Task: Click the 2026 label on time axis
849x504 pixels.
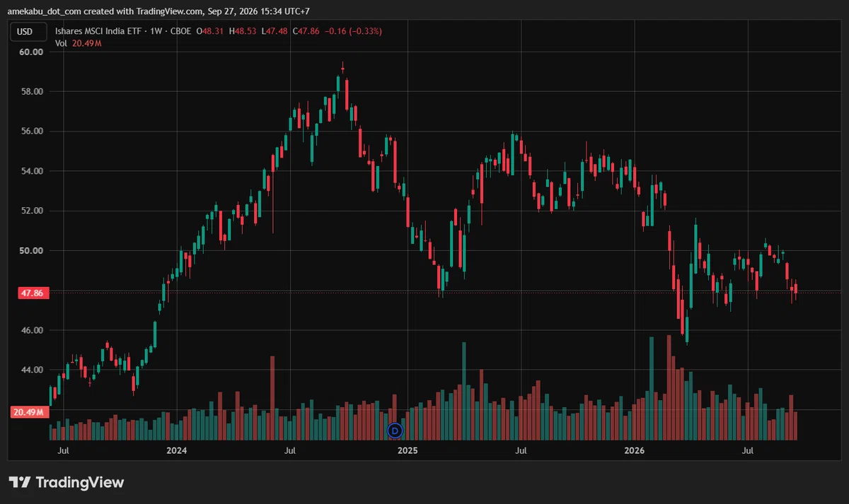Action: (x=635, y=450)
